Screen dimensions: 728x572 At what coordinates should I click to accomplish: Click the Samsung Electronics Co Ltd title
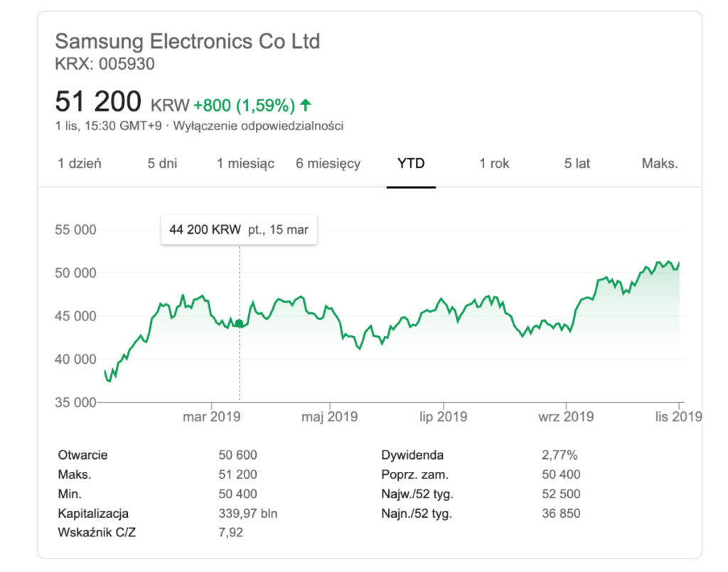click(188, 41)
